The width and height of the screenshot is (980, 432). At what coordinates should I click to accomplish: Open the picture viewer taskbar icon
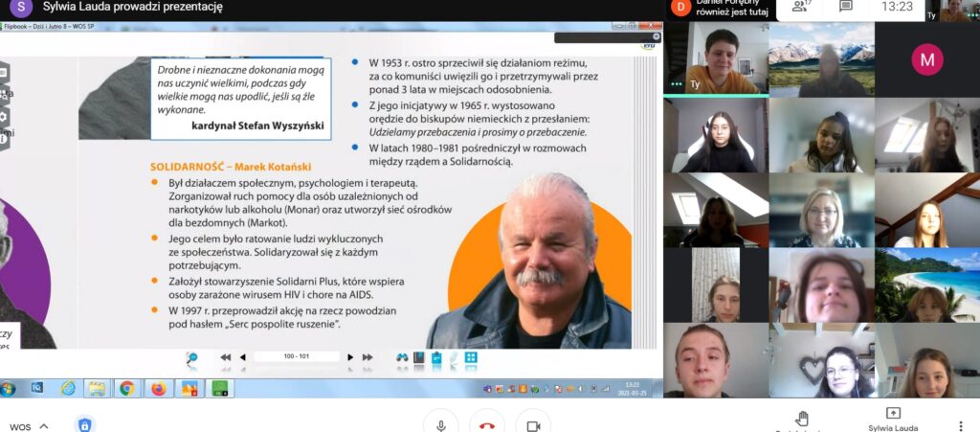tap(189, 388)
